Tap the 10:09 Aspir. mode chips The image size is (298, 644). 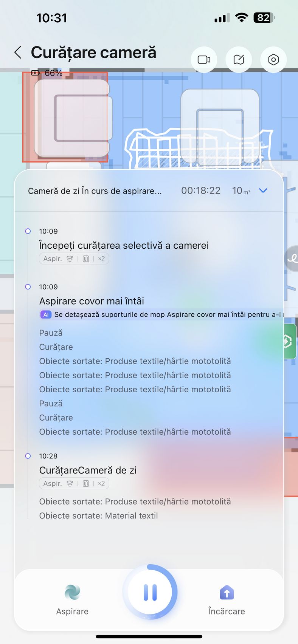click(x=74, y=259)
